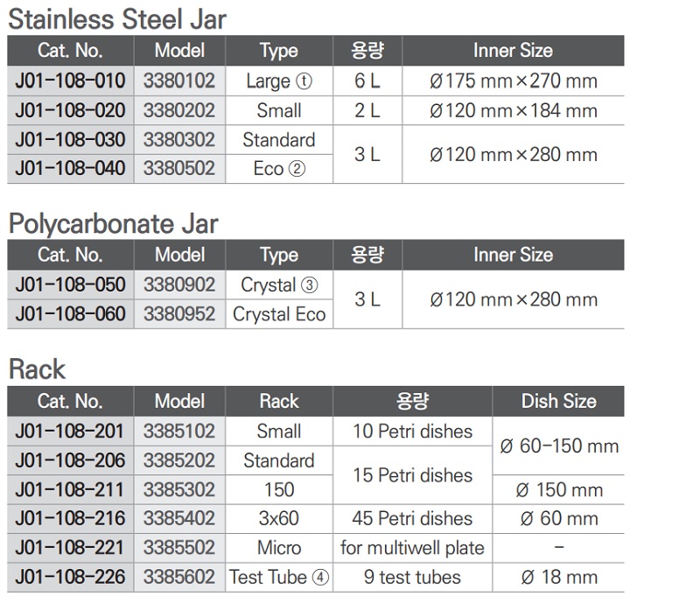The height and width of the screenshot is (604, 700).
Task: Click the Crystal Eco type cell
Action: tap(279, 313)
